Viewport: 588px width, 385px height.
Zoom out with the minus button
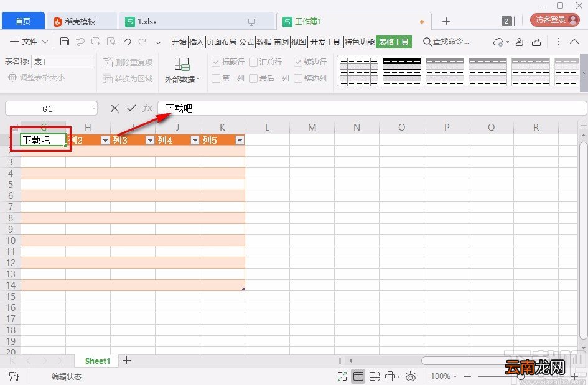(467, 376)
